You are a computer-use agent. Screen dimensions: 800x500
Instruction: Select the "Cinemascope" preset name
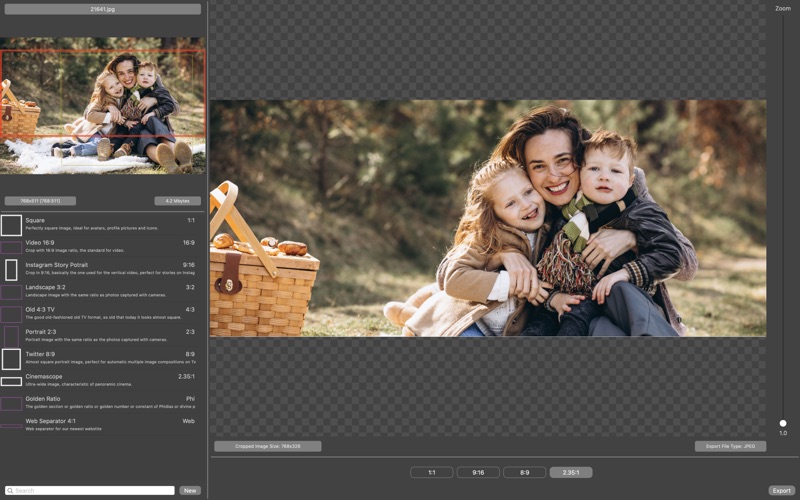44,377
